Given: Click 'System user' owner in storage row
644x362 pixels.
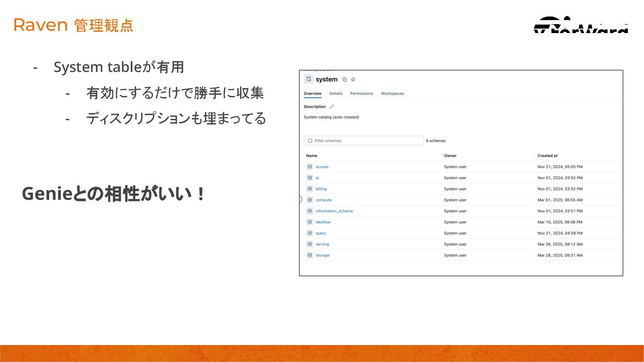Looking at the screenshot, I should pos(455,255).
